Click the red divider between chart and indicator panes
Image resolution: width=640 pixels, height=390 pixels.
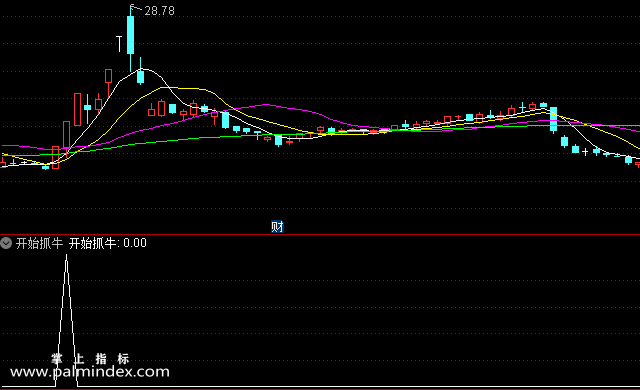320,235
